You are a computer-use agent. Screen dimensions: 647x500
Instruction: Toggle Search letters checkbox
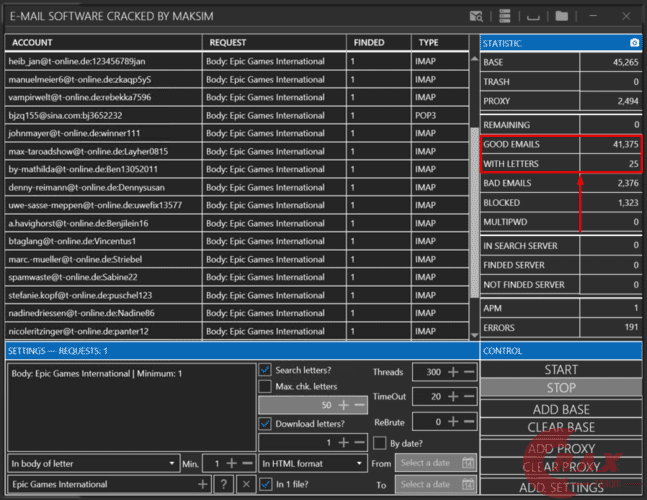coord(265,370)
